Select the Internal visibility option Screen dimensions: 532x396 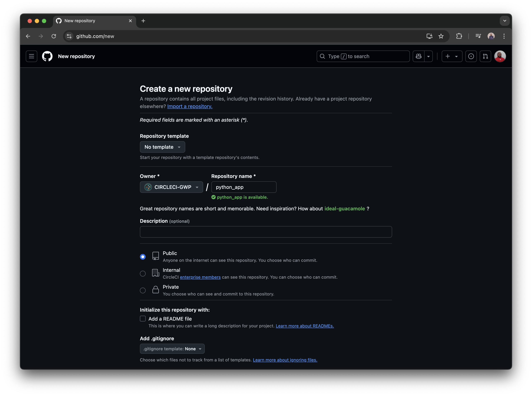[143, 273]
